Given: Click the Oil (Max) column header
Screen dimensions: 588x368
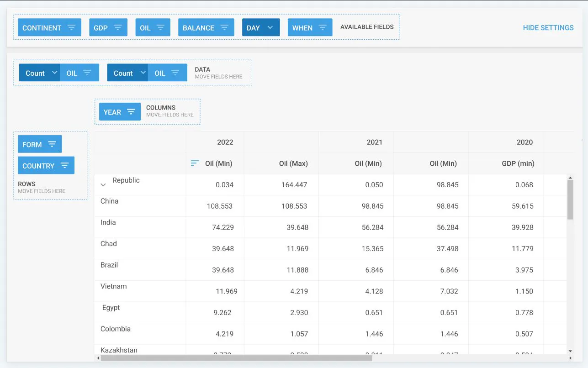Looking at the screenshot, I should 293,163.
